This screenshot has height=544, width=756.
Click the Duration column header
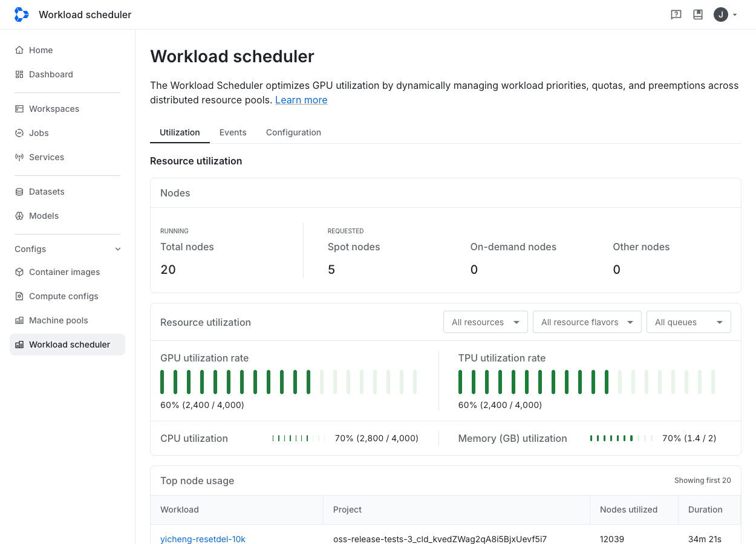709,510
